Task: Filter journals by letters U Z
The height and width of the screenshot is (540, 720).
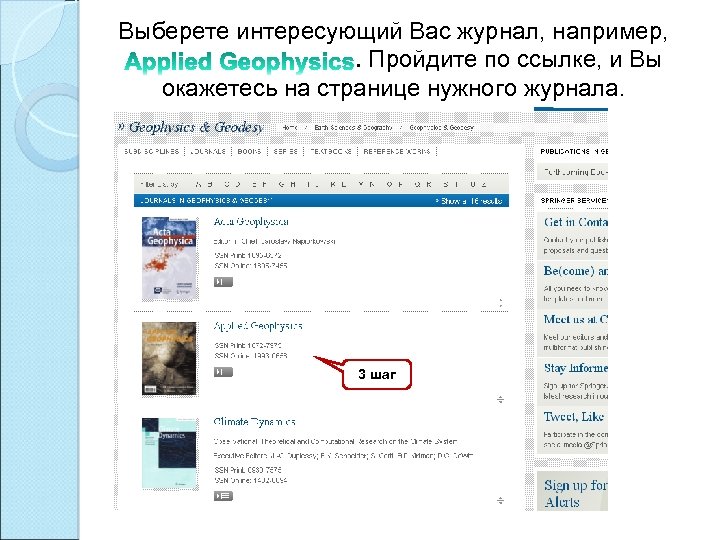Action: (479, 184)
